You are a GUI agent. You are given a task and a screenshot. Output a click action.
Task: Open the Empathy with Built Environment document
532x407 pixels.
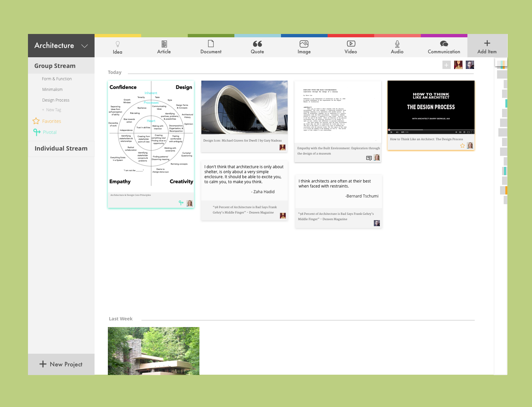[338, 112]
